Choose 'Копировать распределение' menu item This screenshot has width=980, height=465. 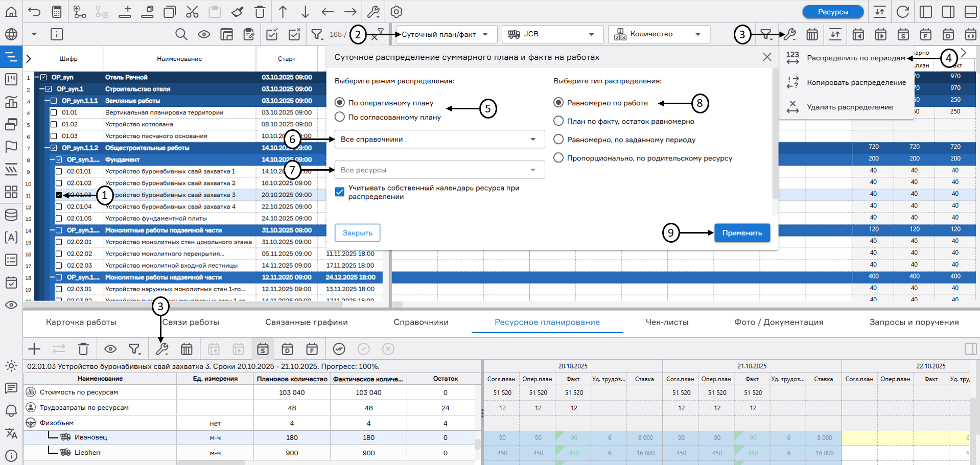pyautogui.click(x=856, y=82)
